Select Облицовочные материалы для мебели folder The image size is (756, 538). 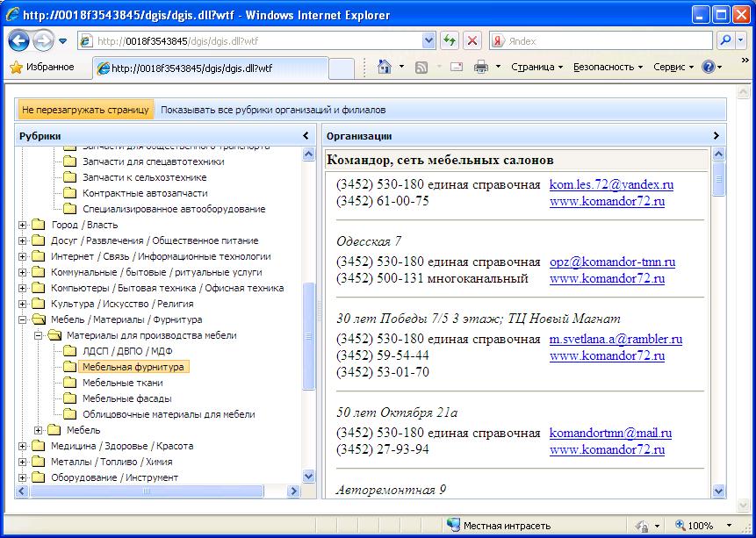pyautogui.click(x=169, y=414)
